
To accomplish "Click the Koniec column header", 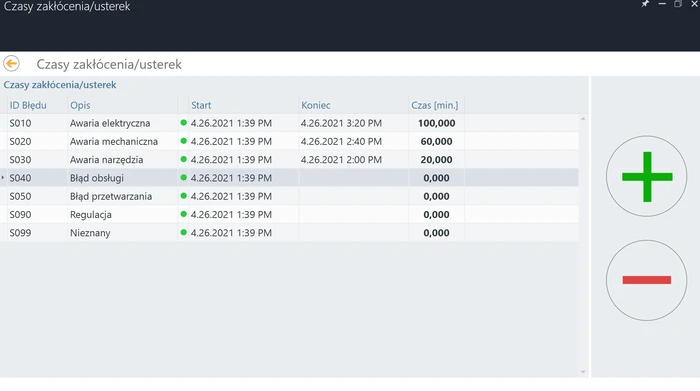I will [x=316, y=105].
